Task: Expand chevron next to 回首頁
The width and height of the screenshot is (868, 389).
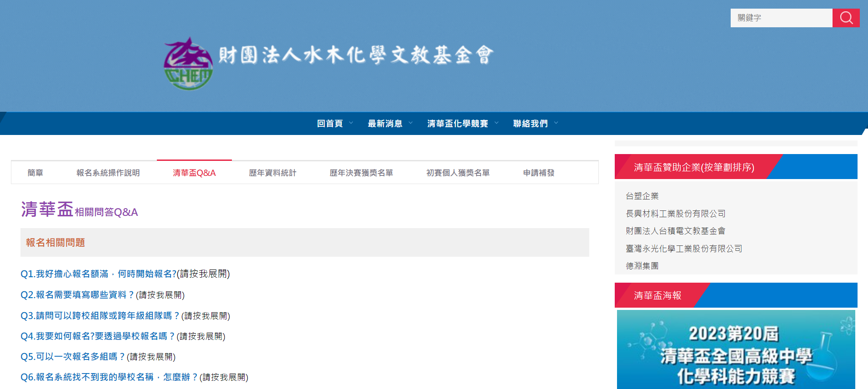Action: pyautogui.click(x=351, y=123)
